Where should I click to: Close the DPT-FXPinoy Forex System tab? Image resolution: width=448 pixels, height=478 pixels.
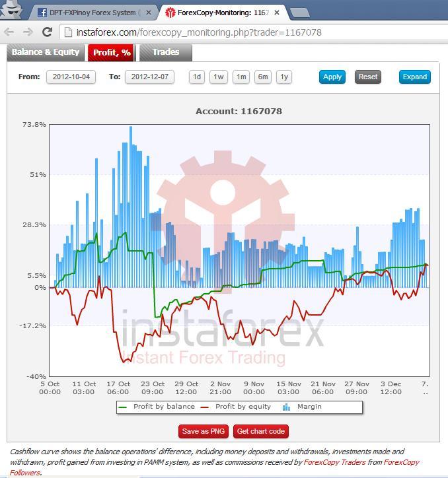pyautogui.click(x=148, y=13)
